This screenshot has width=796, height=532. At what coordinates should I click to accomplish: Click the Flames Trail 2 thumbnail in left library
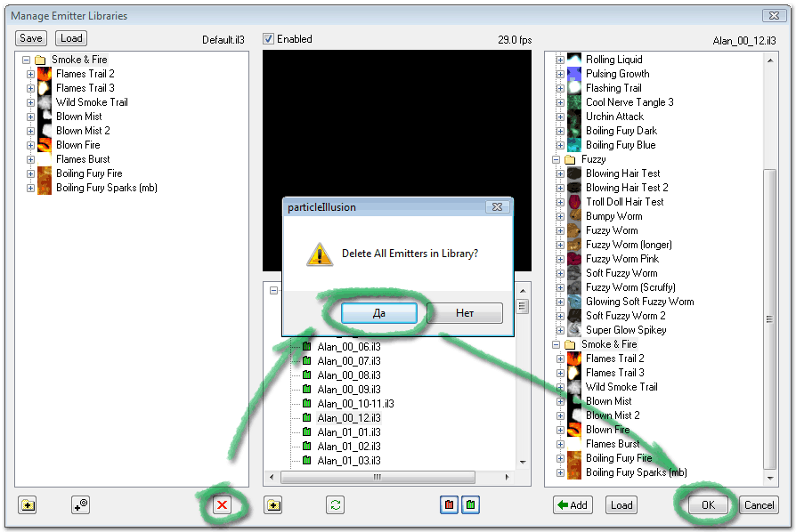pos(45,74)
